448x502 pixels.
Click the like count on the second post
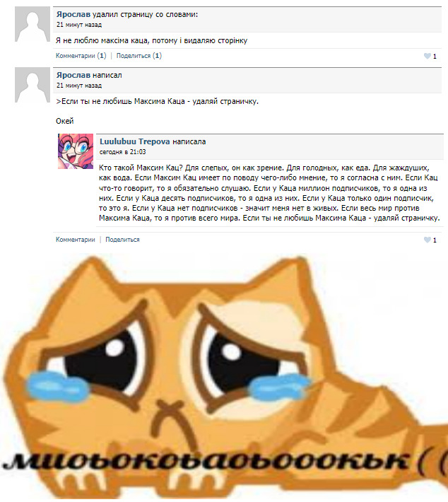tap(435, 240)
